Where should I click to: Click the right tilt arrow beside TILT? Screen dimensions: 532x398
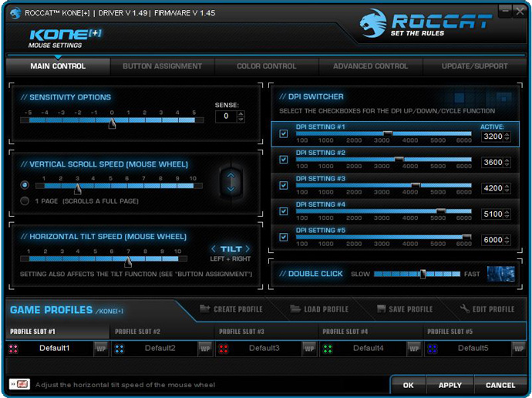247,248
